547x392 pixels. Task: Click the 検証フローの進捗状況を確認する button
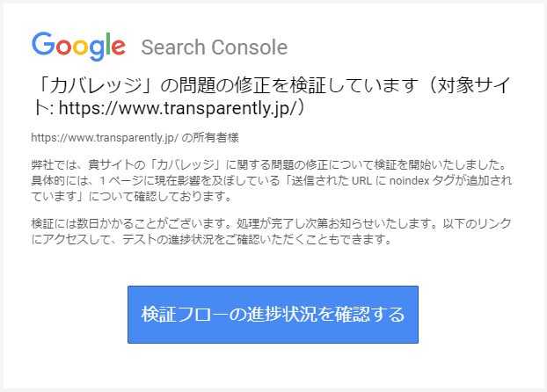[273, 315]
